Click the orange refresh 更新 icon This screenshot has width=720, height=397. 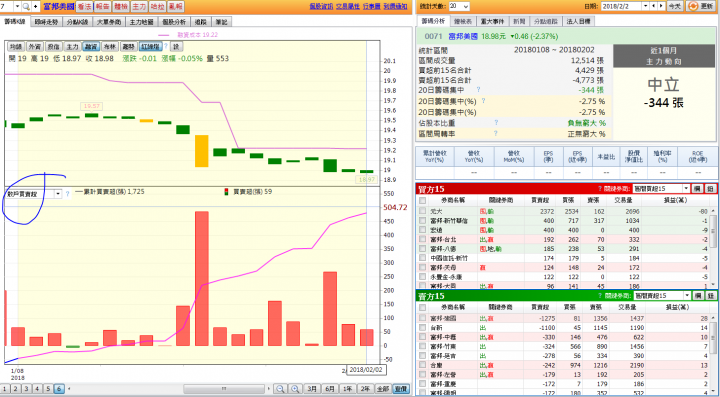pos(692,6)
